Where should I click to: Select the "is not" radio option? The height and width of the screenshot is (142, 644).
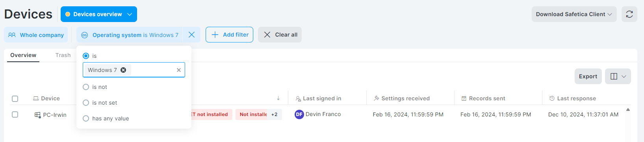click(x=86, y=87)
